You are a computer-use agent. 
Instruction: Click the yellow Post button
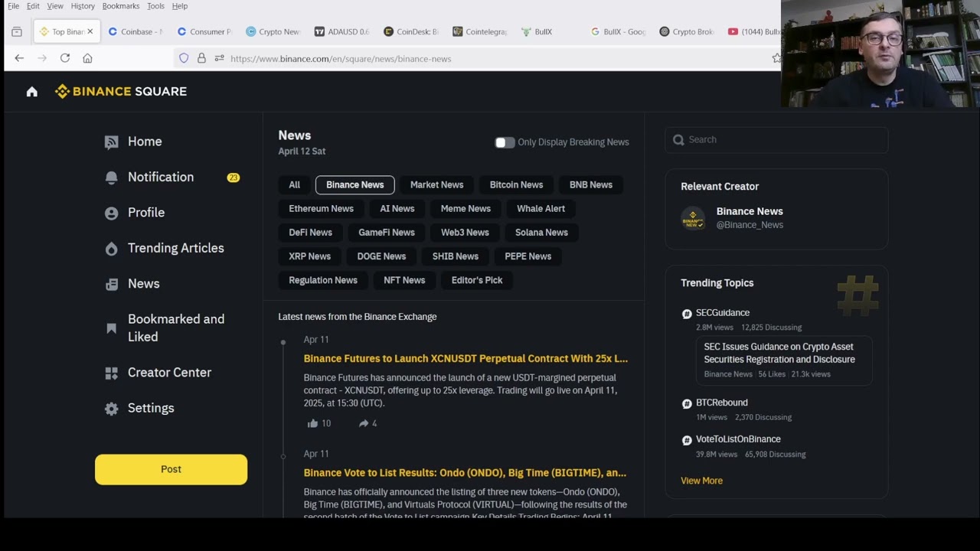[x=171, y=469]
